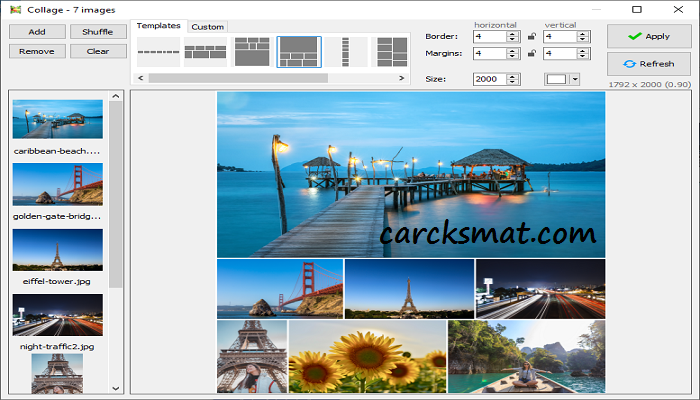Click the image list vertical scrollbar thumb

[x=116, y=195]
